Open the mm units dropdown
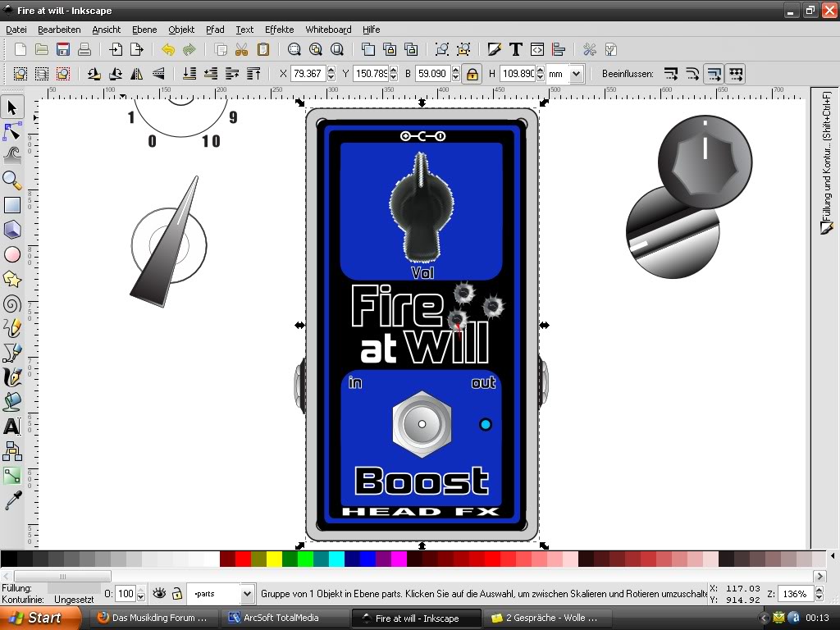 click(576, 74)
